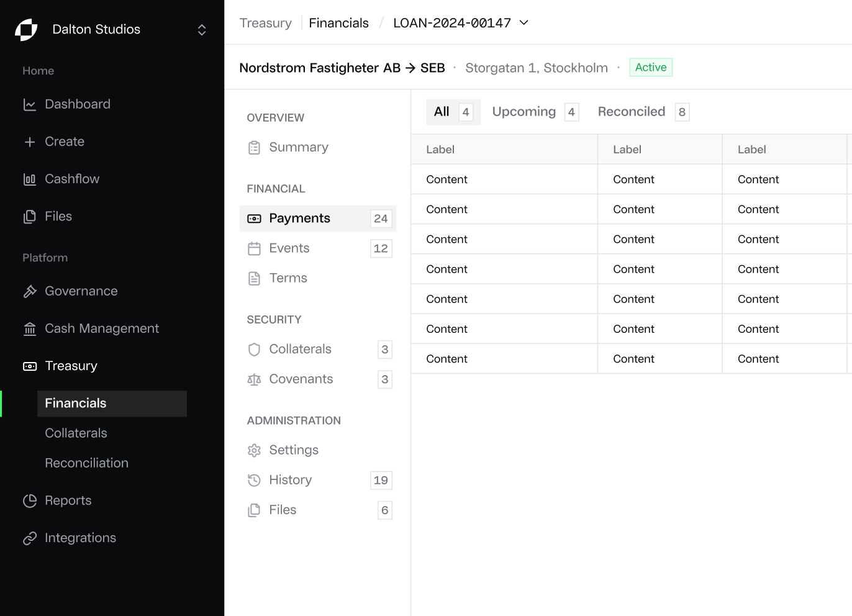Switch to the Reconciled tab

(643, 112)
